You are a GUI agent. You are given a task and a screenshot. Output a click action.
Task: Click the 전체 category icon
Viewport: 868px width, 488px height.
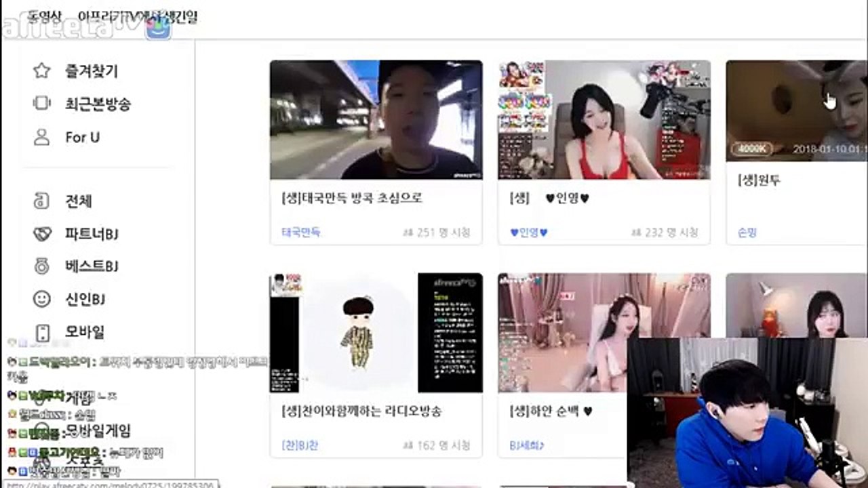coord(42,201)
